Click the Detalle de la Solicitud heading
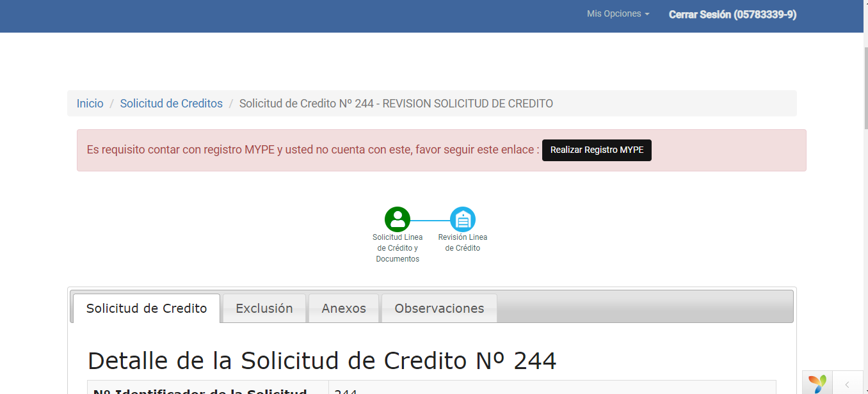 point(322,361)
